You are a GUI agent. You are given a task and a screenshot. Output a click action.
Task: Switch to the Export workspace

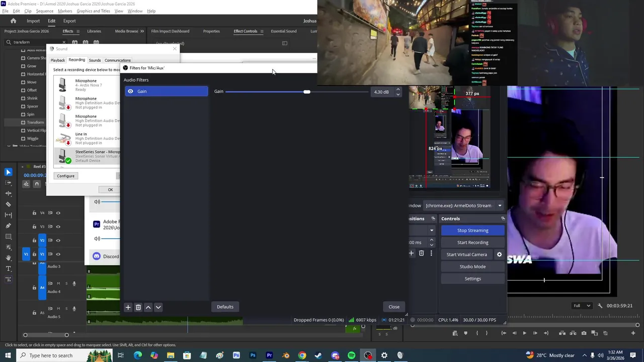[69, 21]
